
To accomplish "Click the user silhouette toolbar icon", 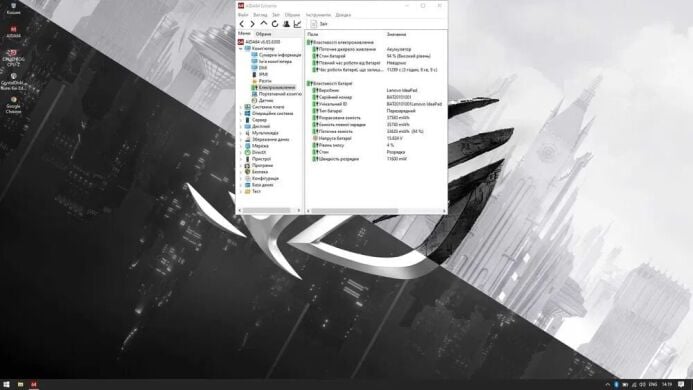I will (286, 24).
